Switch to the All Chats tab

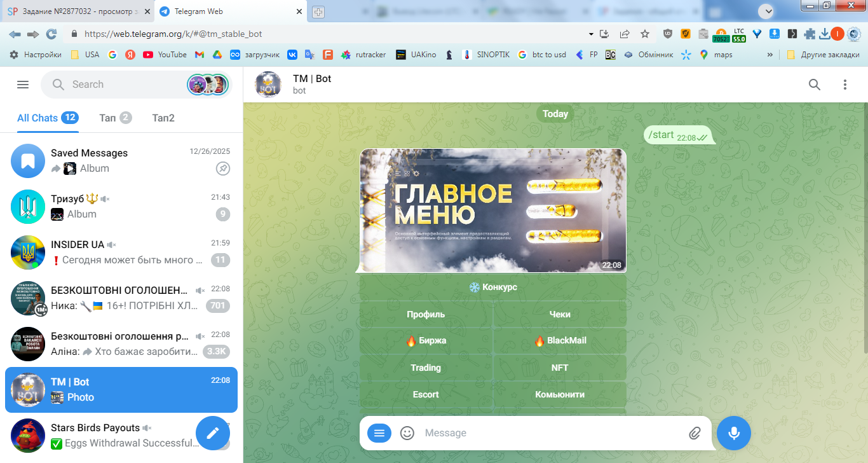(x=48, y=118)
